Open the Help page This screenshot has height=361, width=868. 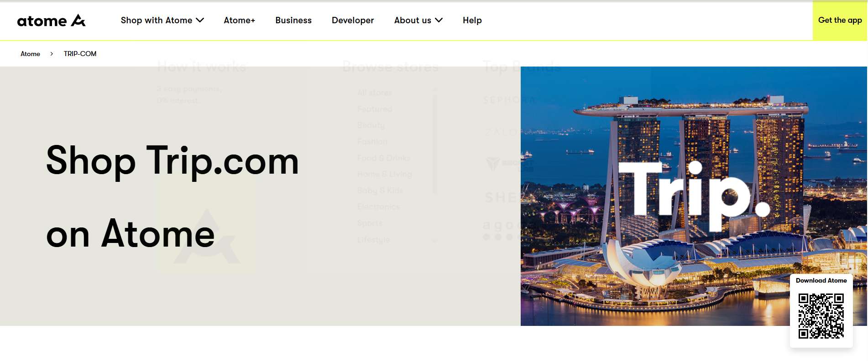(472, 21)
